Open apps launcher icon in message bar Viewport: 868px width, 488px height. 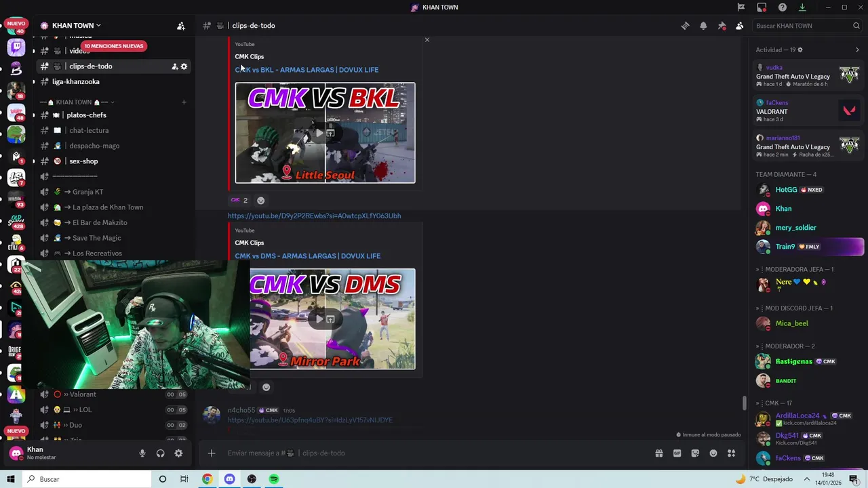(x=732, y=453)
